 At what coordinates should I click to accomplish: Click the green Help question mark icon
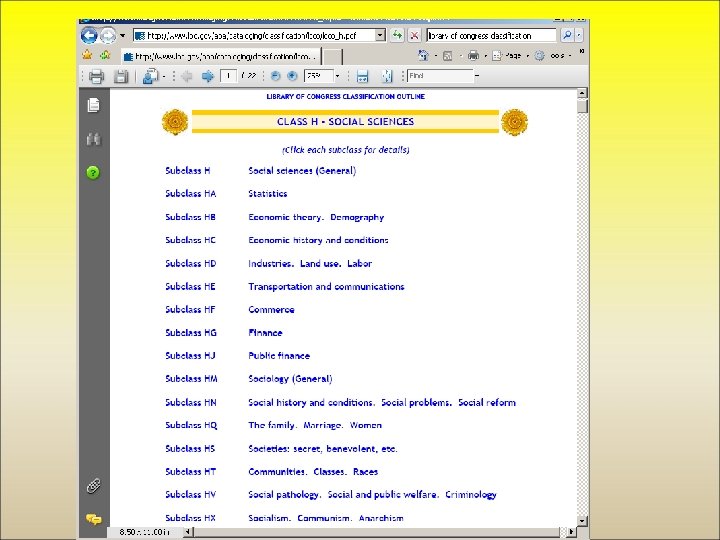point(93,173)
